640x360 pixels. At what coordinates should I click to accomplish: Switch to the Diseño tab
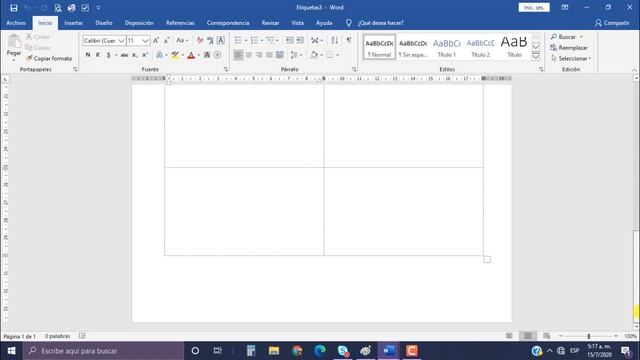pos(104,23)
